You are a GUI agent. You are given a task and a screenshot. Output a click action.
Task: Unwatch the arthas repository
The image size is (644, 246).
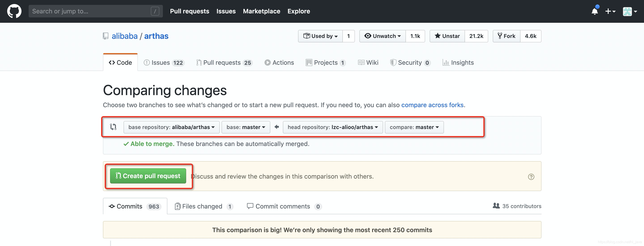[382, 36]
